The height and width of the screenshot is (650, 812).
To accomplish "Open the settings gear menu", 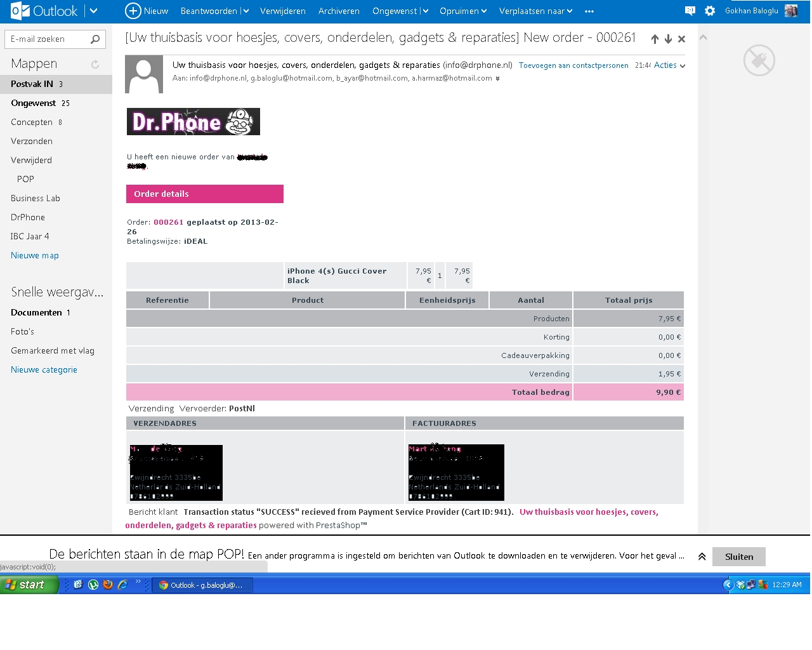I will point(710,11).
